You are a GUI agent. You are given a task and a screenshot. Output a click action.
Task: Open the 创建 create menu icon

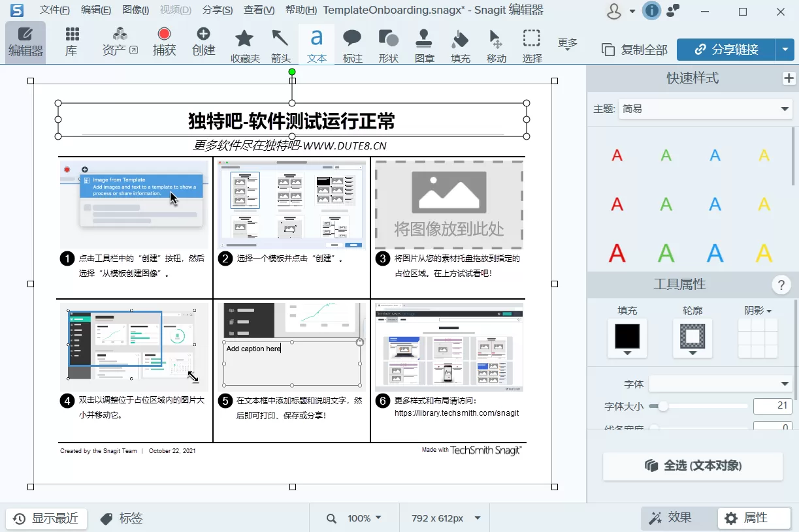tap(203, 44)
